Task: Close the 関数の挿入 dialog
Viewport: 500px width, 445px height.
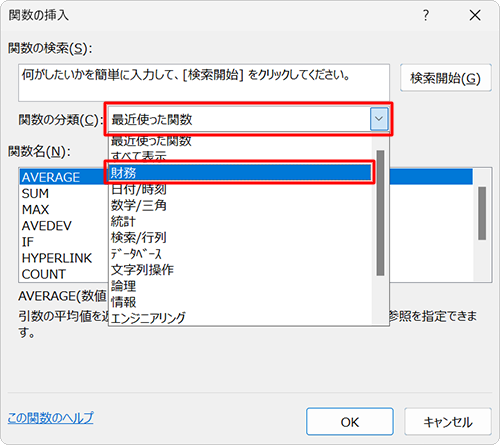Action: click(475, 15)
